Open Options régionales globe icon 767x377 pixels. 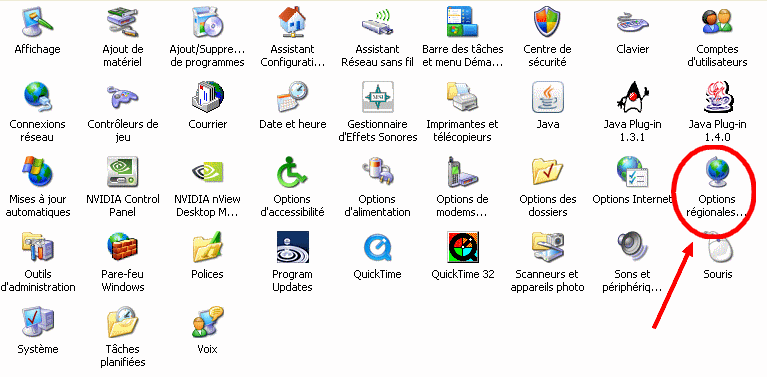pyautogui.click(x=717, y=173)
